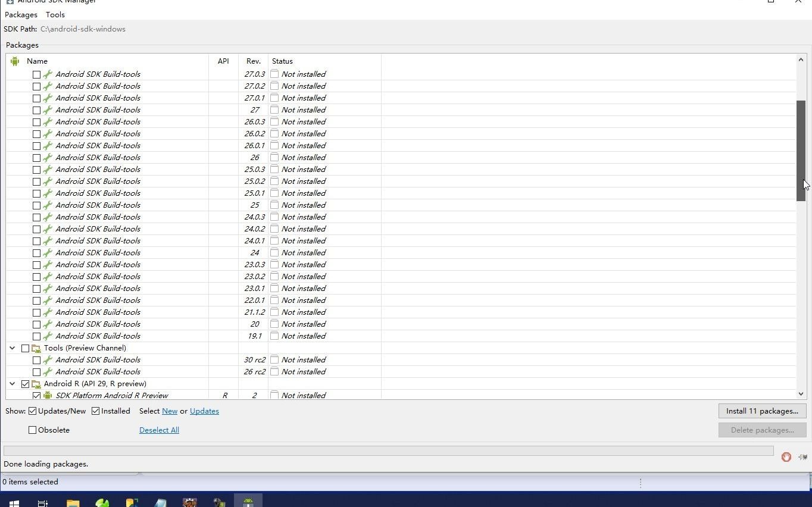Click the Delete packages button

(762, 430)
